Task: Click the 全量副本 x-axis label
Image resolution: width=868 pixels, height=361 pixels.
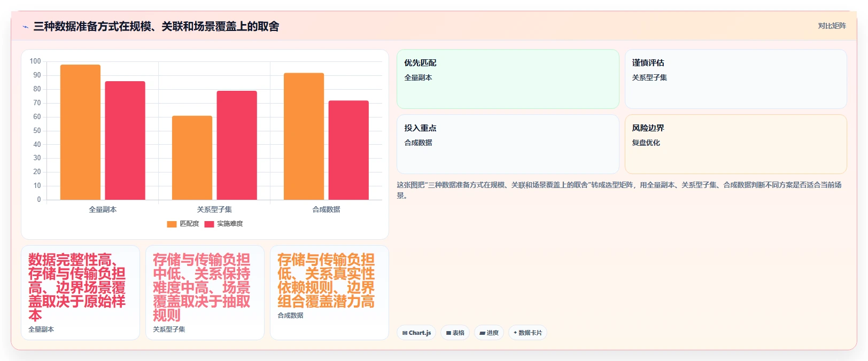Action: coord(103,209)
